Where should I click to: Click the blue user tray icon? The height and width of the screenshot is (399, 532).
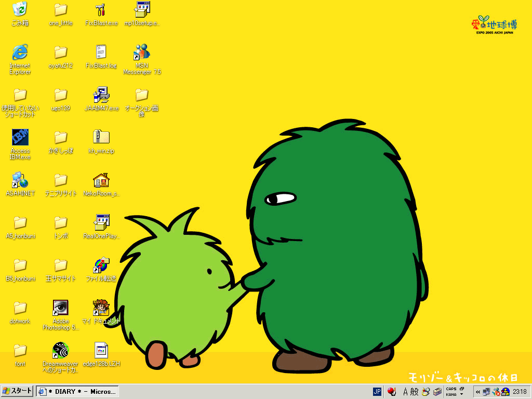point(505,392)
